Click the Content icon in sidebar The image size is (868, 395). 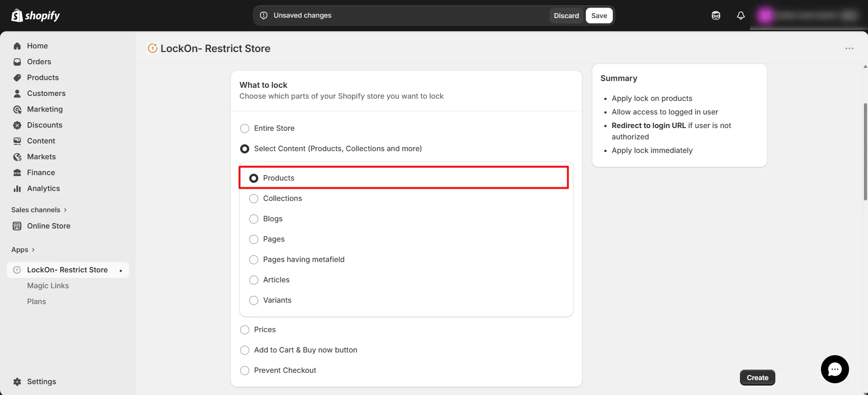pyautogui.click(x=17, y=141)
